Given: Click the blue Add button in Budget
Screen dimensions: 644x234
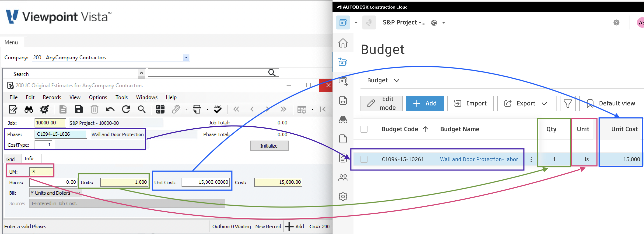Looking at the screenshot, I should [x=425, y=103].
